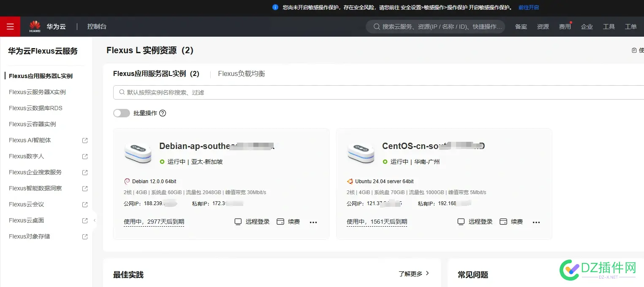644x287 pixels.
Task: Open 资源 in top navigation
Action: click(x=543, y=27)
